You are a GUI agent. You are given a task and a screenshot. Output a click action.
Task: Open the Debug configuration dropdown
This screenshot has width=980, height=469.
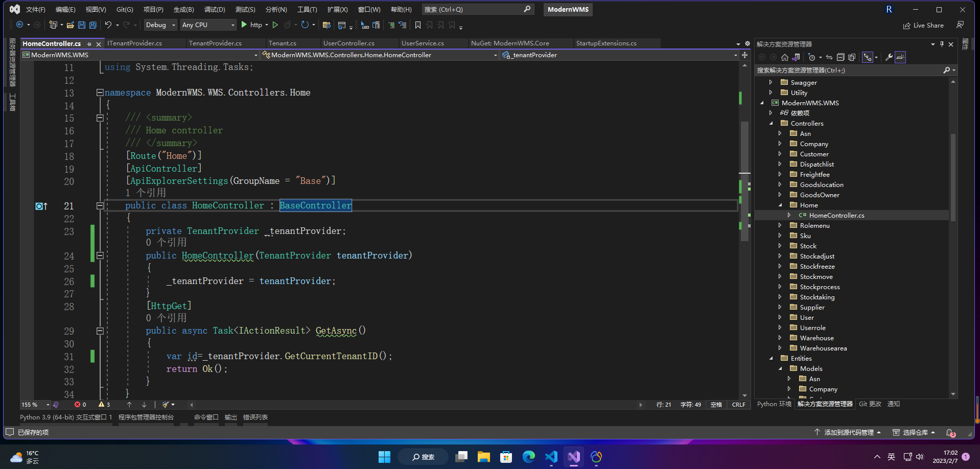(x=160, y=25)
